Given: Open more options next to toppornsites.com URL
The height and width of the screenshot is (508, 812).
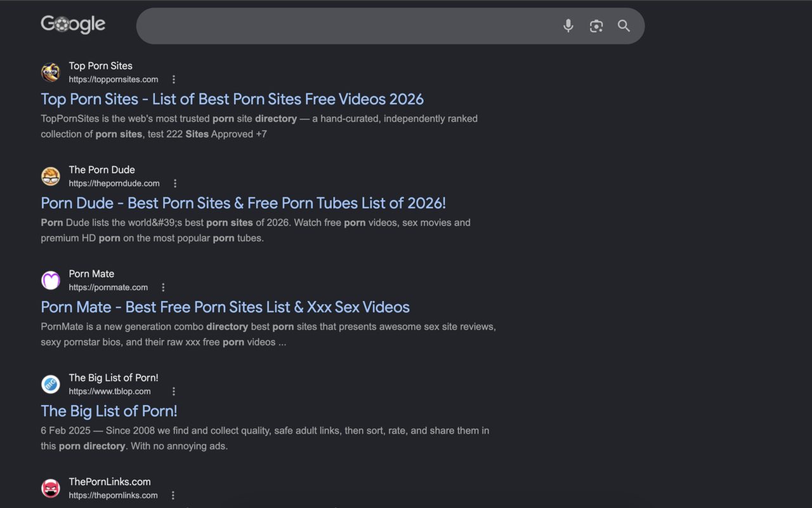Looking at the screenshot, I should (174, 79).
